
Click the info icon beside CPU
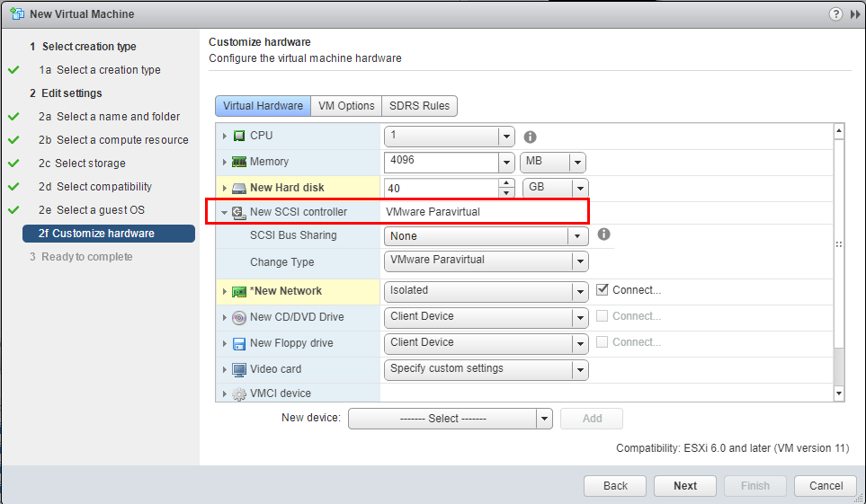click(531, 137)
